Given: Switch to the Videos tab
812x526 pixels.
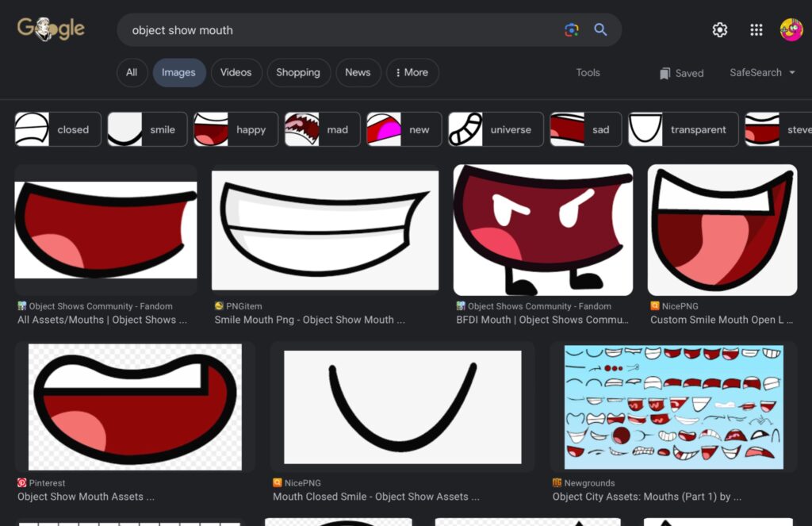Looking at the screenshot, I should [236, 72].
